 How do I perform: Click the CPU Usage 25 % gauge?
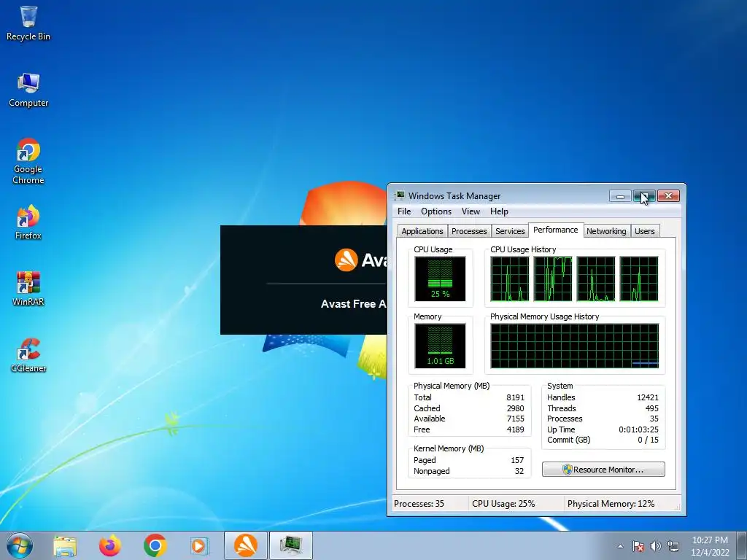pyautogui.click(x=440, y=279)
